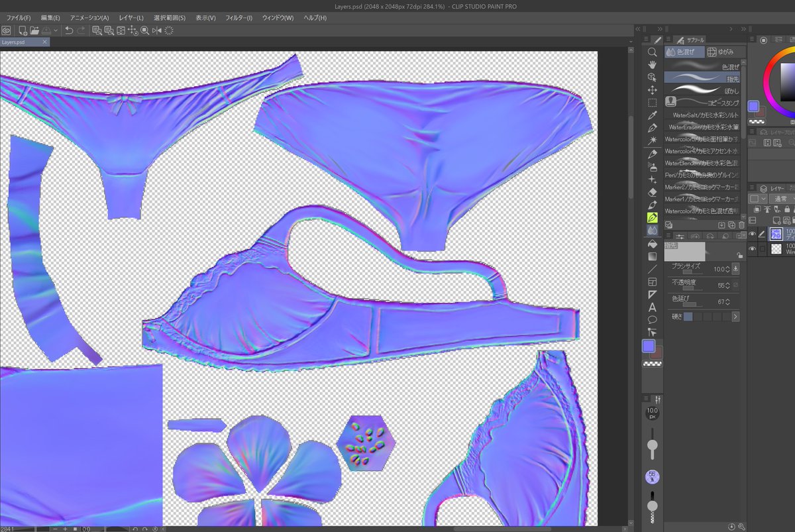Hide the top layer via eye icon
The width and height of the screenshot is (795, 532).
[752, 233]
